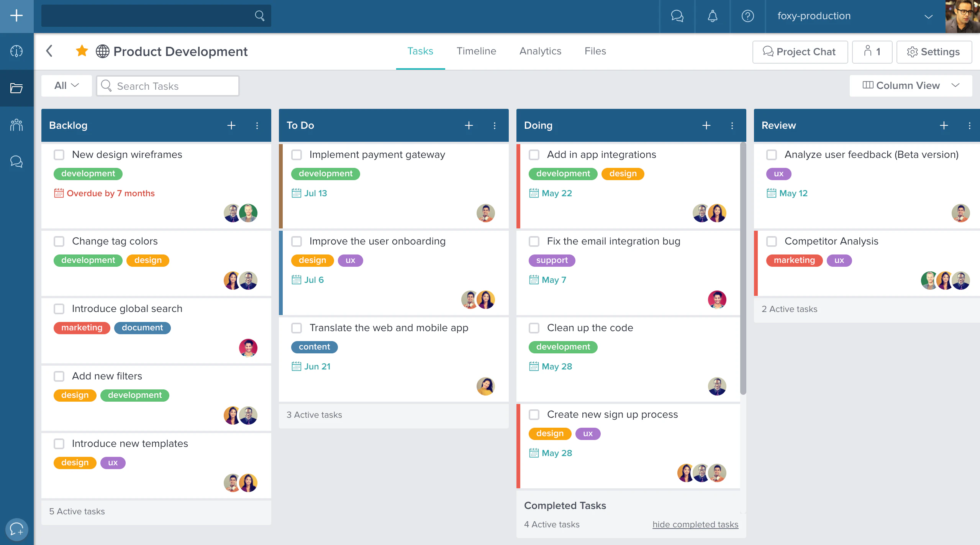Open the members button showing 1
This screenshot has height=545, width=980.
(x=872, y=52)
